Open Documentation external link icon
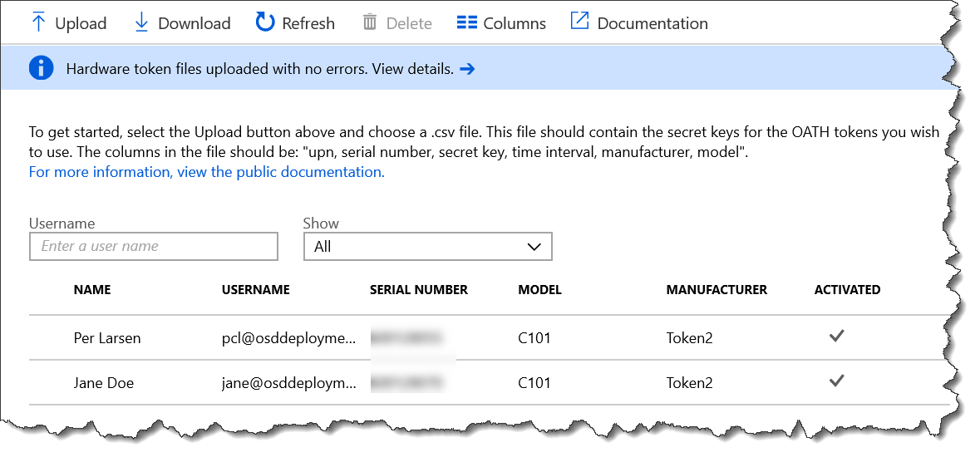The width and height of the screenshot is (980, 457). 579,22
